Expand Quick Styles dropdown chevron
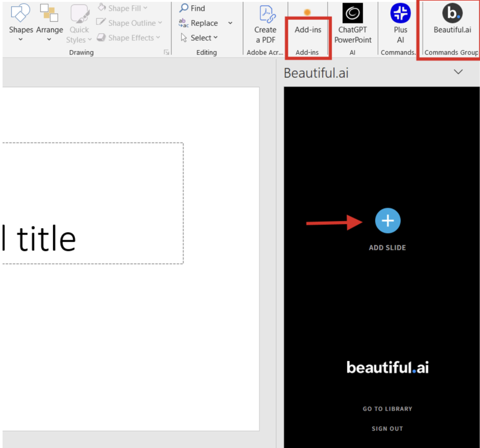The width and height of the screenshot is (480, 448). coord(90,39)
